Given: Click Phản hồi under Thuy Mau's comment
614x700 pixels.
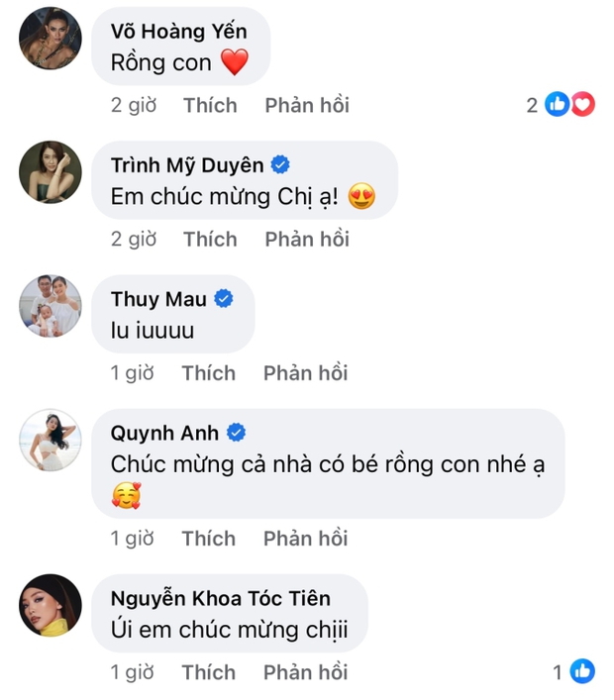Looking at the screenshot, I should point(305,373).
